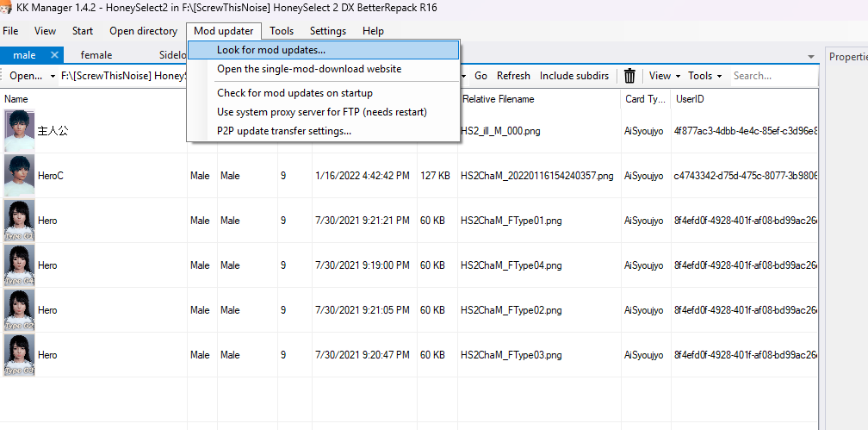868x430 pixels.
Task: Expand the toolbar Tools dropdown
Action: click(704, 76)
